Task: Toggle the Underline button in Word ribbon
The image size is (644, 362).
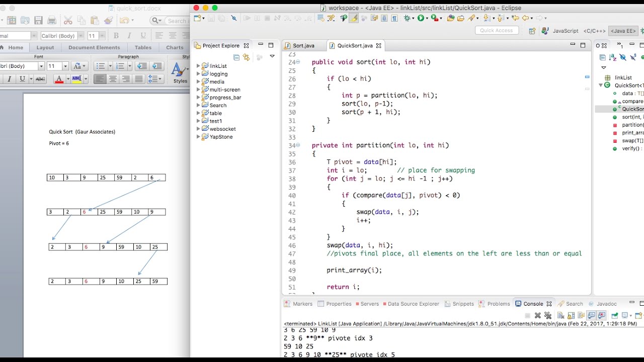Action: coord(22,79)
